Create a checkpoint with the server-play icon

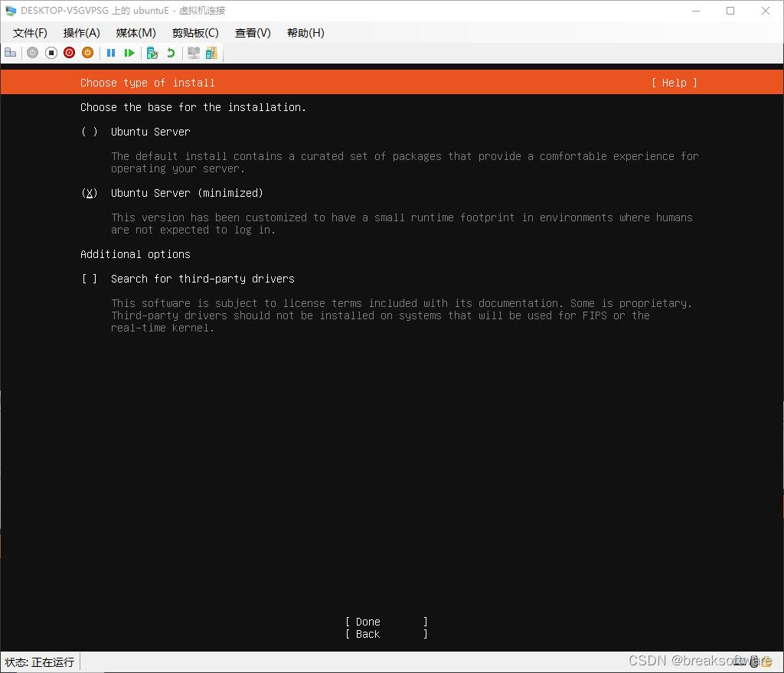pos(152,53)
